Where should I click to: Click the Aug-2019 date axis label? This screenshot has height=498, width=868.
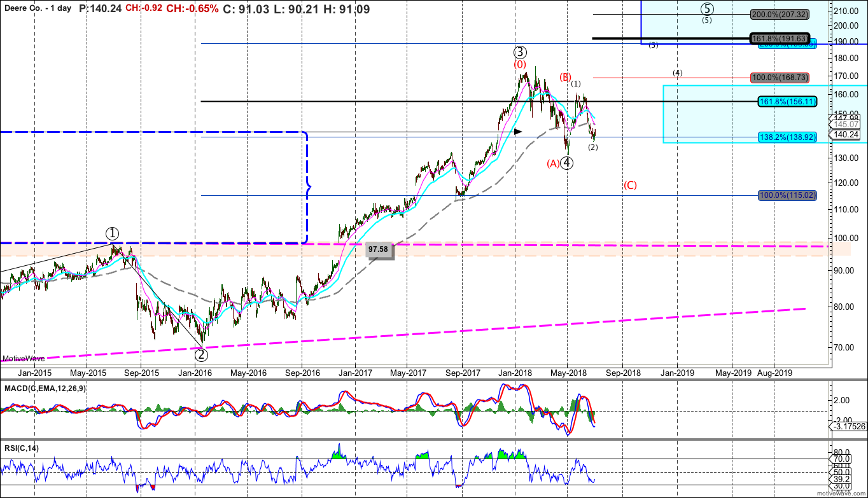click(x=775, y=373)
